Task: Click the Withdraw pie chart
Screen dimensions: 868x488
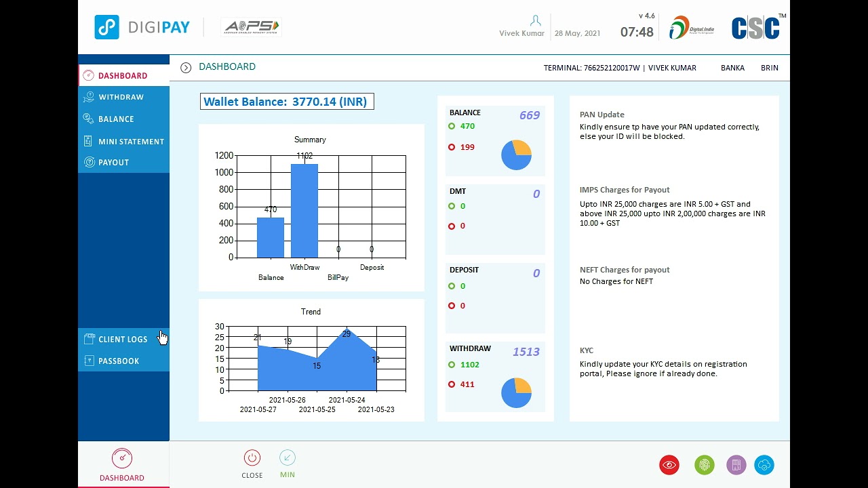Action: (517, 393)
